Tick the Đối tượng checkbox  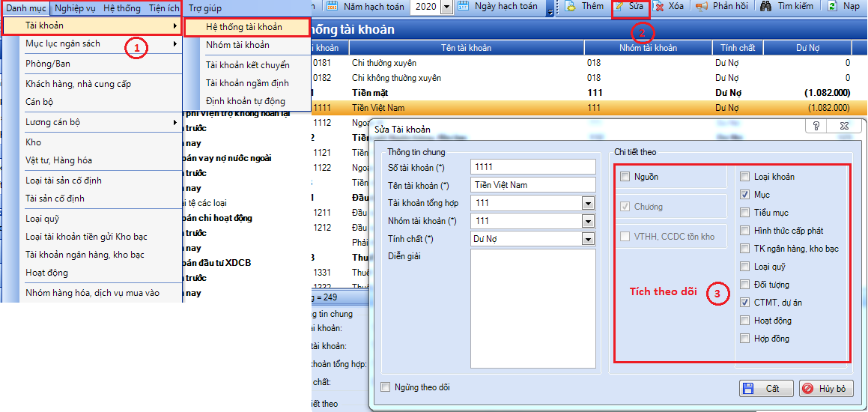pyautogui.click(x=744, y=285)
